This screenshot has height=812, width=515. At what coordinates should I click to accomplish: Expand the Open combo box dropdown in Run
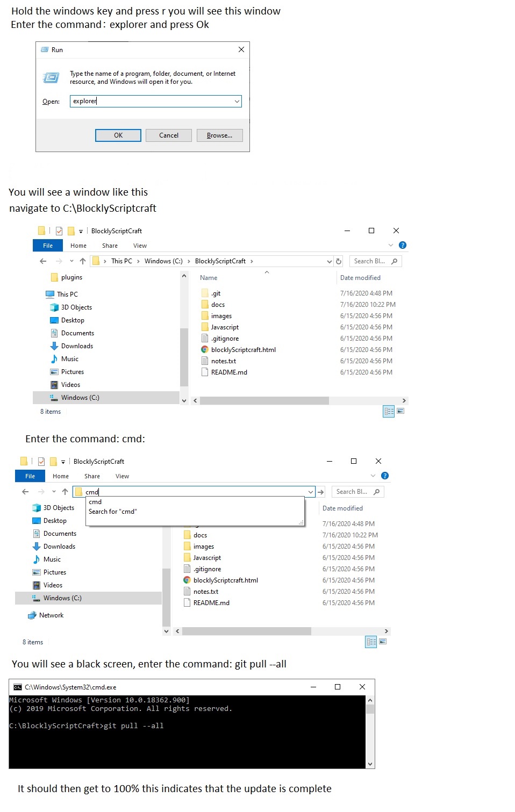pyautogui.click(x=237, y=101)
